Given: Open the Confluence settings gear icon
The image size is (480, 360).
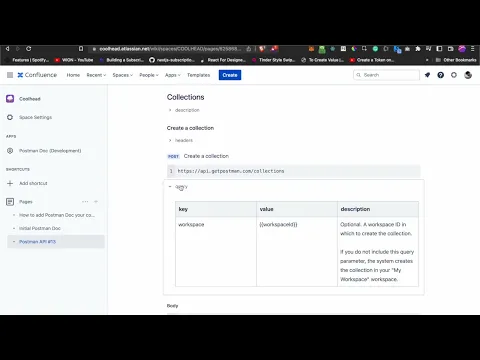Looking at the screenshot, I should click(x=454, y=75).
